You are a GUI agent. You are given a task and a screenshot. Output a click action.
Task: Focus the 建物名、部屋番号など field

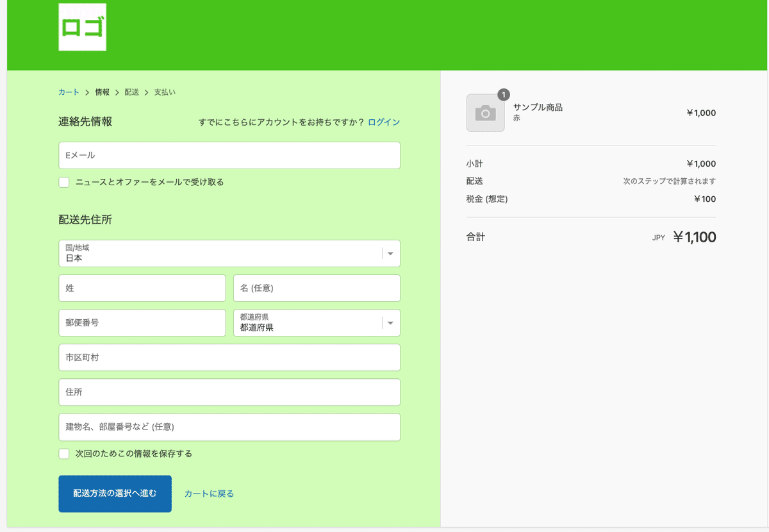229,427
